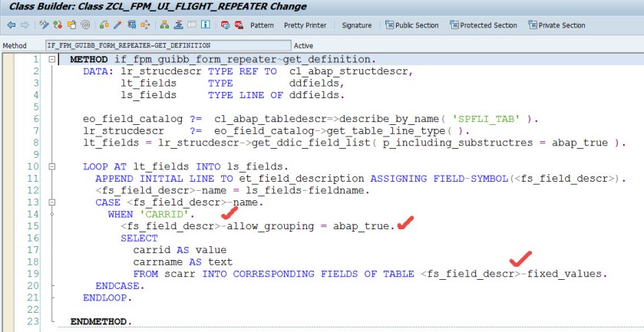Screen dimensions: 644x332
Task: Click line number 5 in the gutter
Action: (36, 107)
